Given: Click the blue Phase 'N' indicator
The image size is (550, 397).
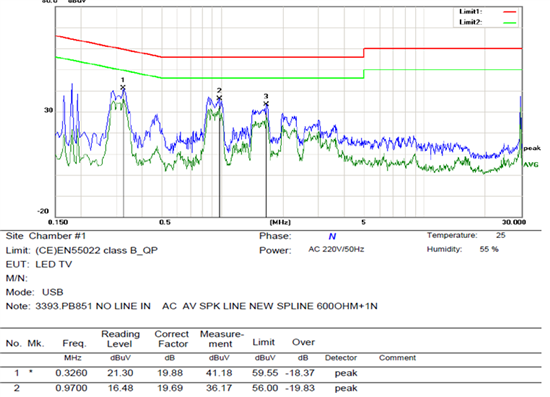Looking at the screenshot, I should (332, 236).
